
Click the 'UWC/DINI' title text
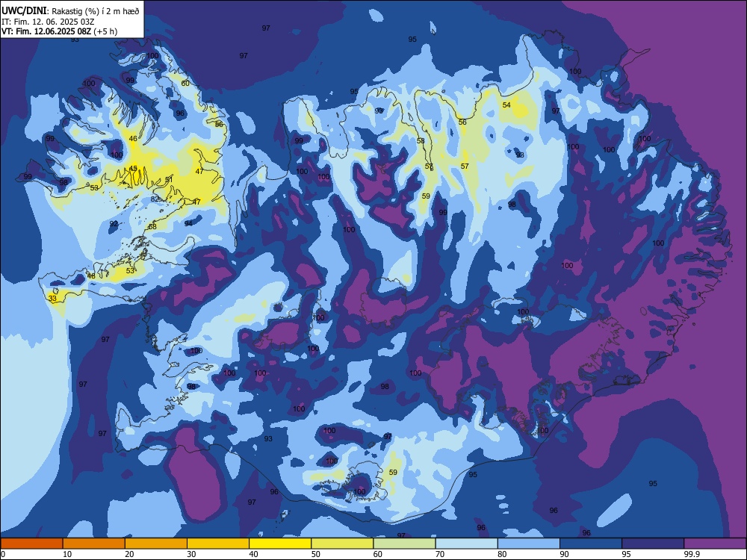point(24,10)
